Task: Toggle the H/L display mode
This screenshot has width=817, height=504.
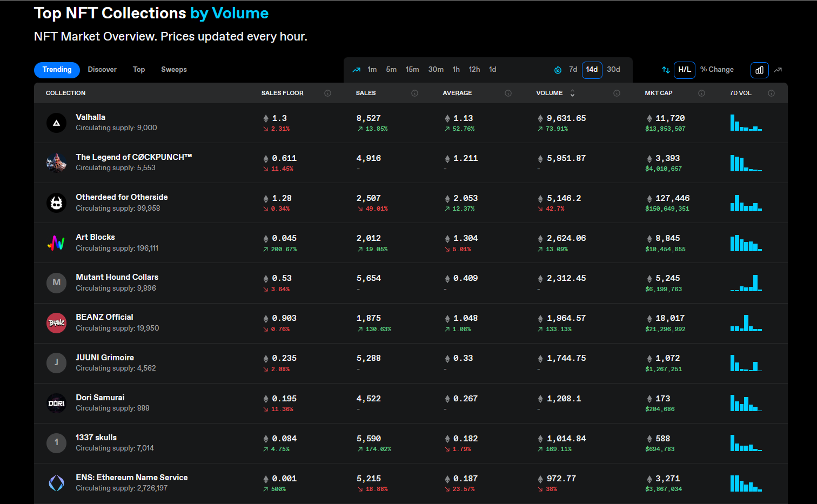Action: click(684, 70)
